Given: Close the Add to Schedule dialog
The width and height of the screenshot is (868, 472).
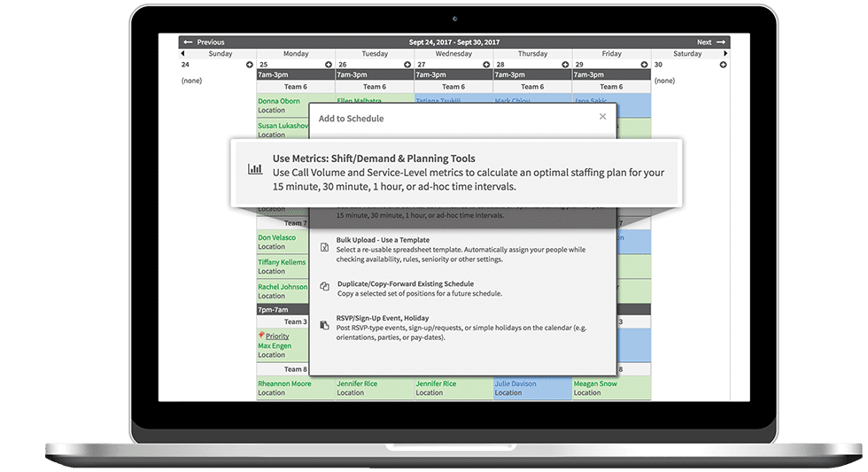Looking at the screenshot, I should [x=603, y=116].
